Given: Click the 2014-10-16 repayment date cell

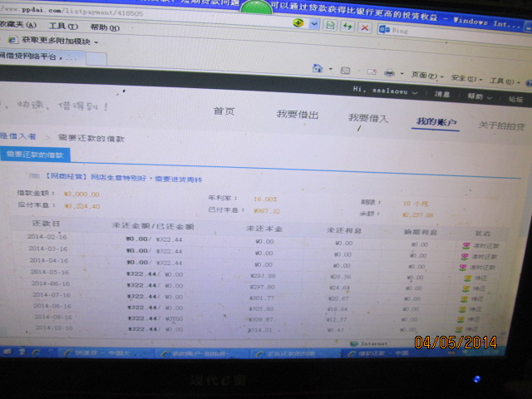Looking at the screenshot, I should (54, 328).
